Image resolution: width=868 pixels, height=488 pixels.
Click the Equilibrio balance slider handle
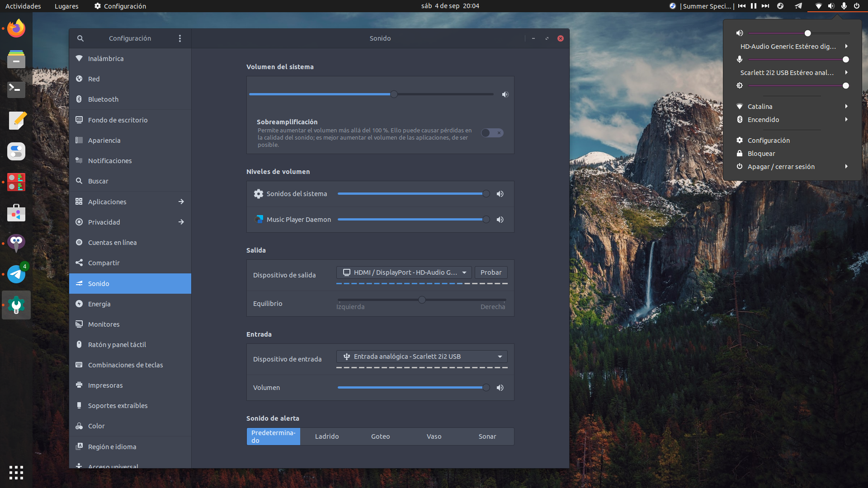tap(422, 300)
